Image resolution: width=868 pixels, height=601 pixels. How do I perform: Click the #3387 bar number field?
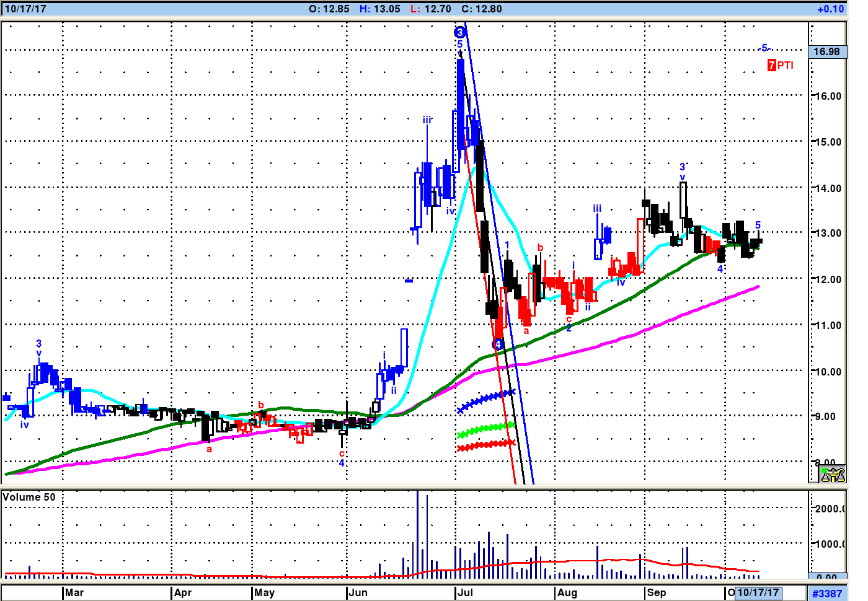click(x=827, y=594)
